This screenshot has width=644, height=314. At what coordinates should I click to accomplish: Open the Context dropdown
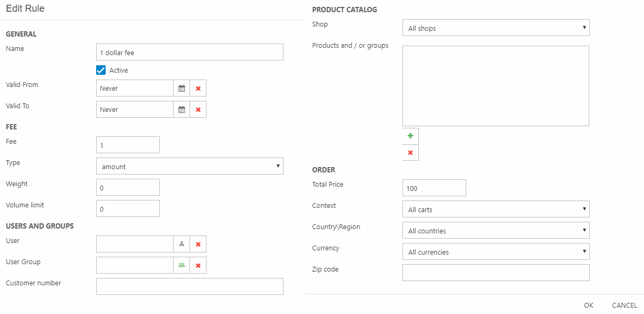tap(496, 209)
